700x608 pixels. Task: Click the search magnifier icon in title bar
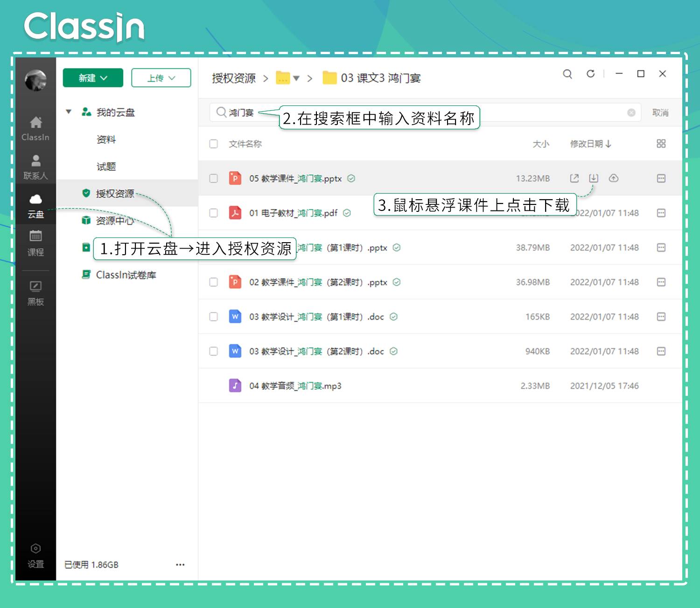(x=567, y=74)
